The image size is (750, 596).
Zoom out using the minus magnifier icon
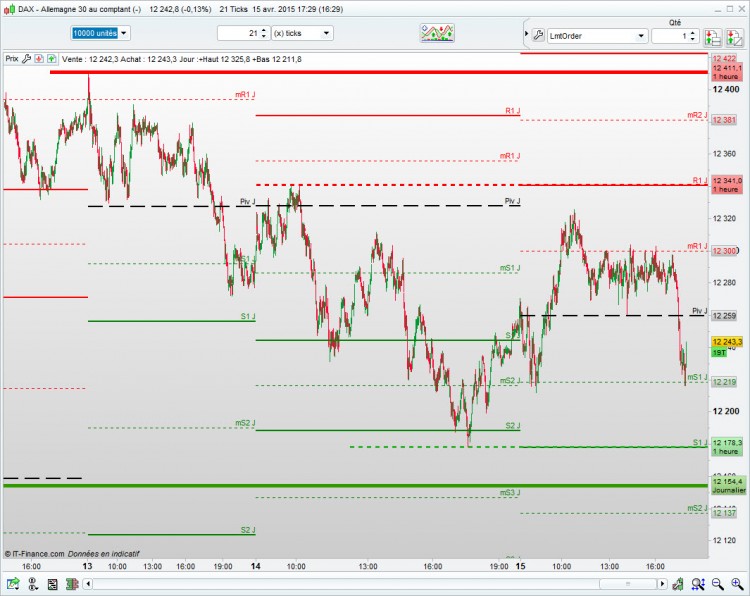717,584
